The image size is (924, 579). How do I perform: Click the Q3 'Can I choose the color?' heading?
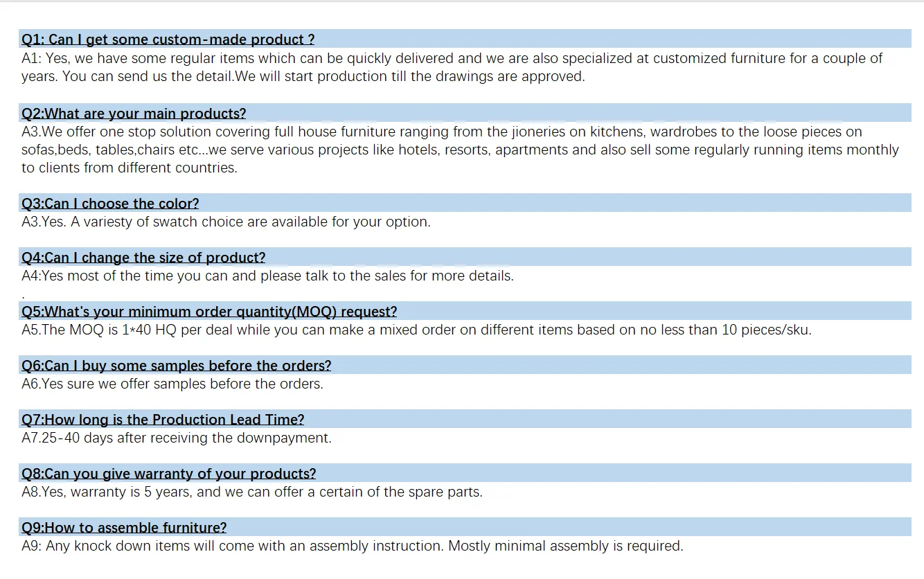coord(110,204)
